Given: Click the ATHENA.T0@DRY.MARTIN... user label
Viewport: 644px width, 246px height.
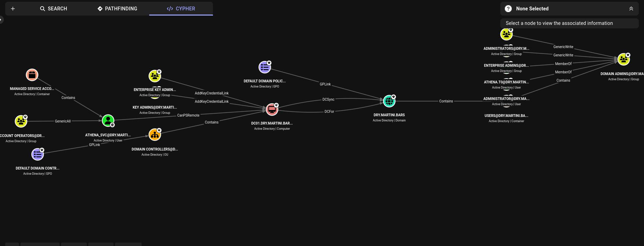Looking at the screenshot, I should coord(507,82).
